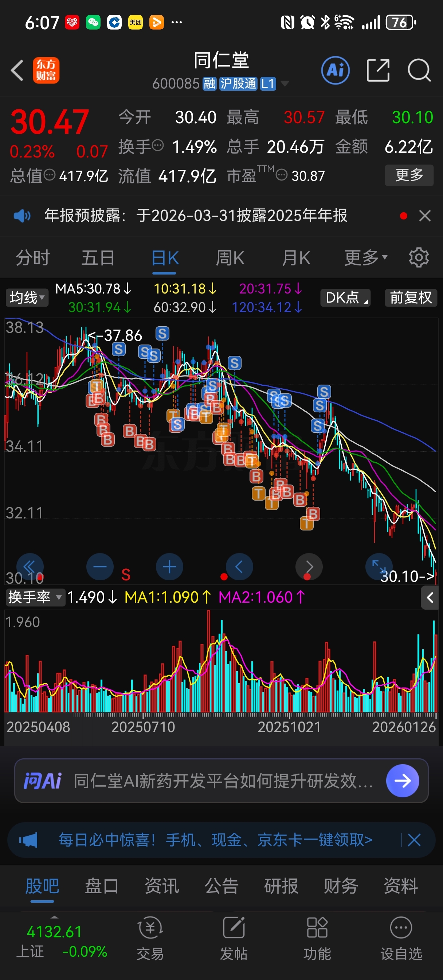Open the 财务 tab
The image size is (443, 980).
341,886
